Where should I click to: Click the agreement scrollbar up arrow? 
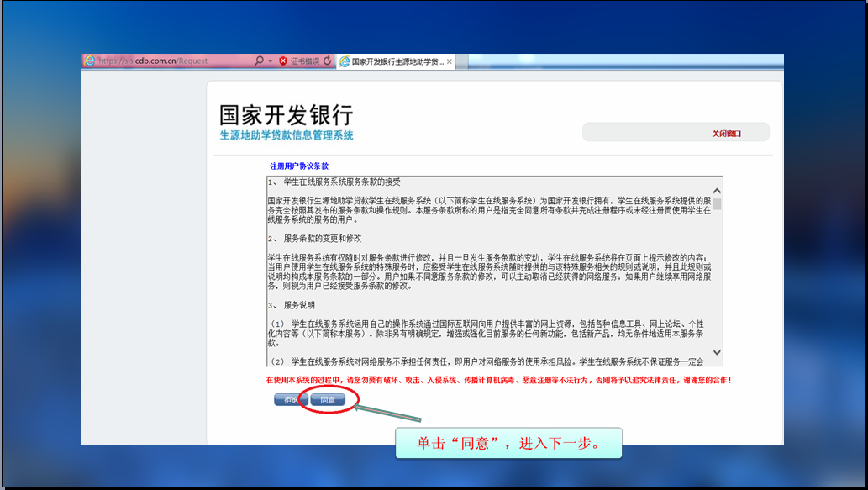(x=717, y=191)
